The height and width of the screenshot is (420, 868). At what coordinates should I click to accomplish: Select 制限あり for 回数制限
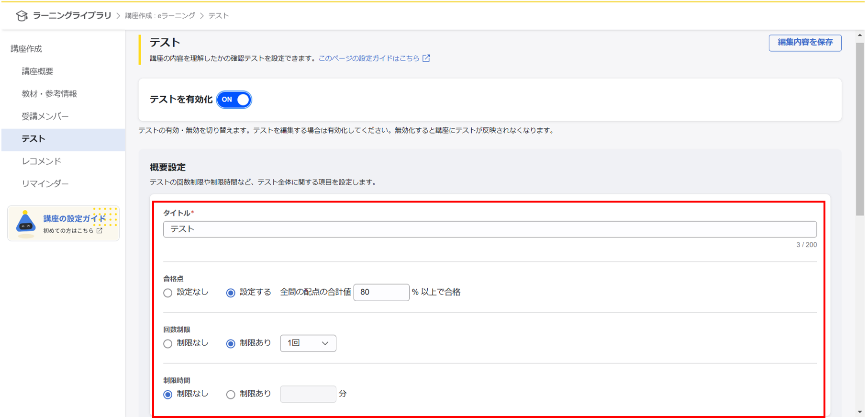231,343
